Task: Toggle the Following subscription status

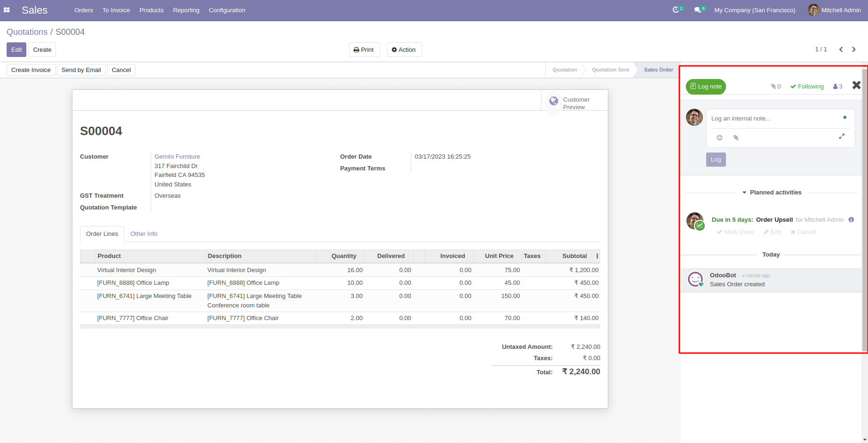Action: coord(807,87)
